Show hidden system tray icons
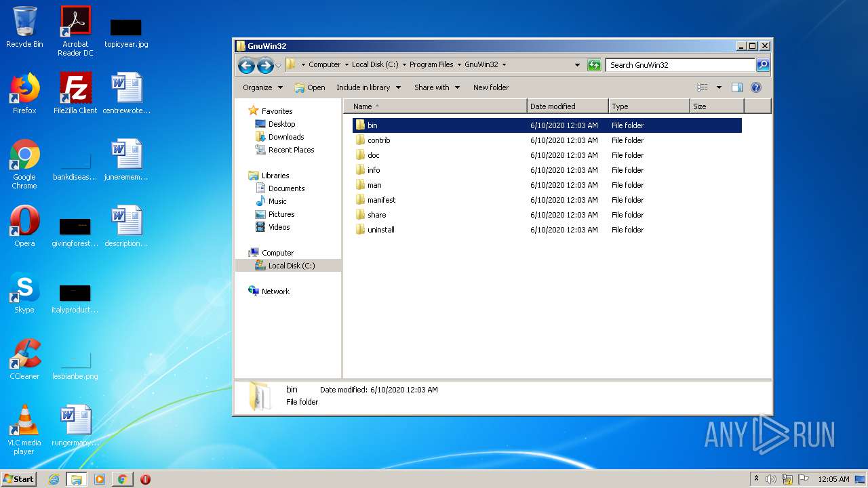The image size is (868, 488). point(756,479)
